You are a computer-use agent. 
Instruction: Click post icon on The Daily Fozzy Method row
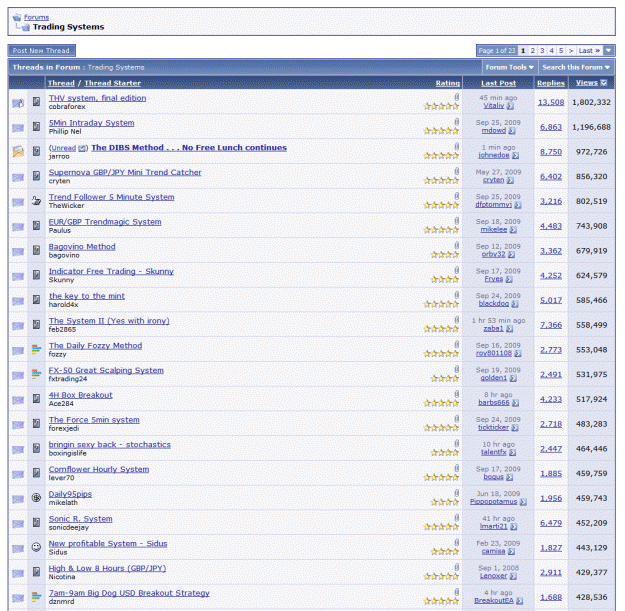36,349
